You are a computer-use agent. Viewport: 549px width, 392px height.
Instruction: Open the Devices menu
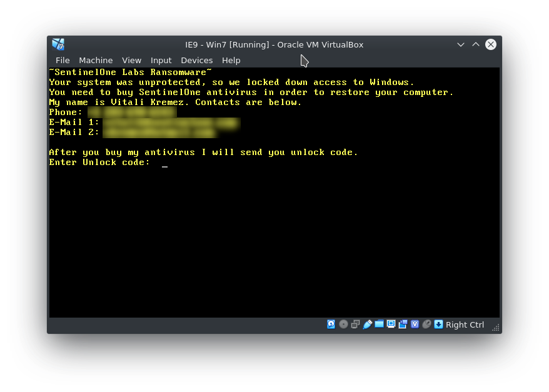(x=197, y=60)
